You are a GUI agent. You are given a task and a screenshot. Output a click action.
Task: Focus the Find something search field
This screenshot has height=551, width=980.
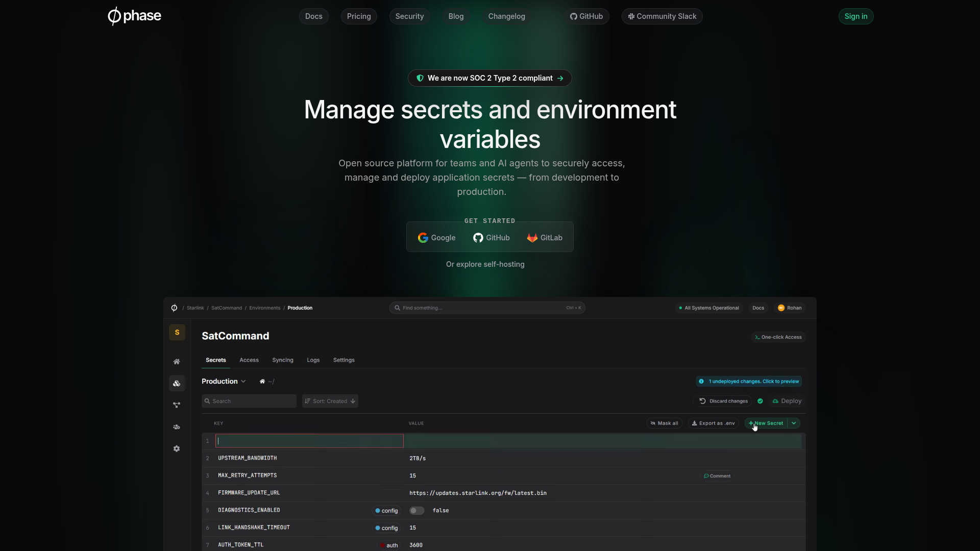coord(487,308)
